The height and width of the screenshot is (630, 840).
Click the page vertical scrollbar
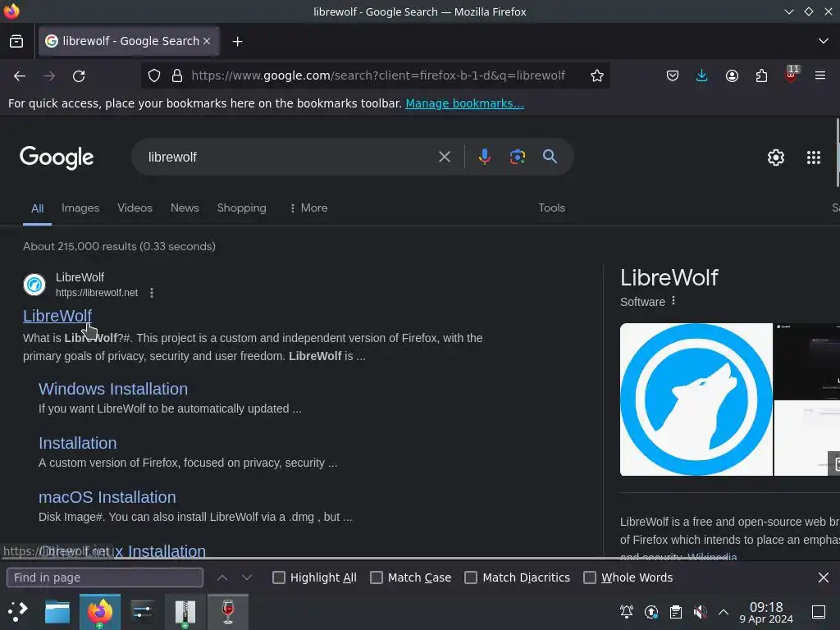837,153
